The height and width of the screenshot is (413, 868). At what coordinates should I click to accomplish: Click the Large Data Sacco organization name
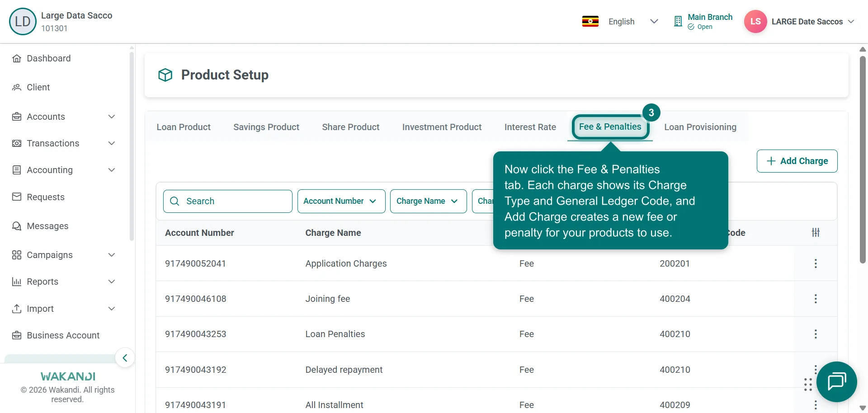[x=77, y=15]
